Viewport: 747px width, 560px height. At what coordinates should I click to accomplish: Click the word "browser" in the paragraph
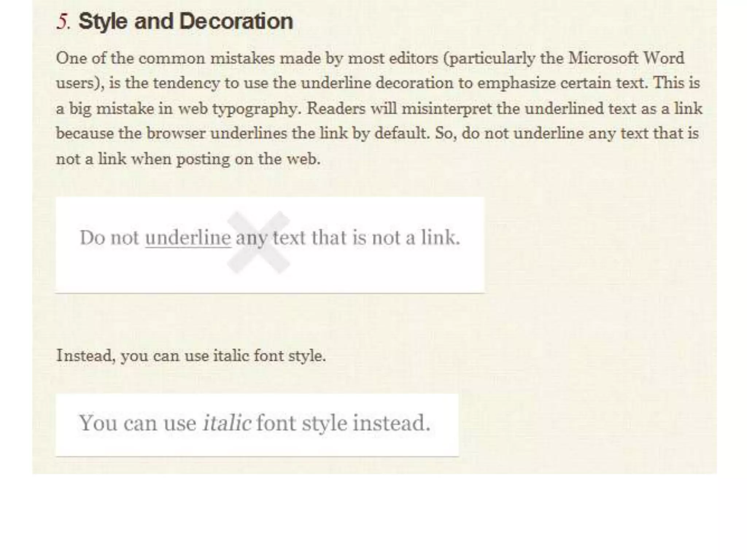pos(176,133)
